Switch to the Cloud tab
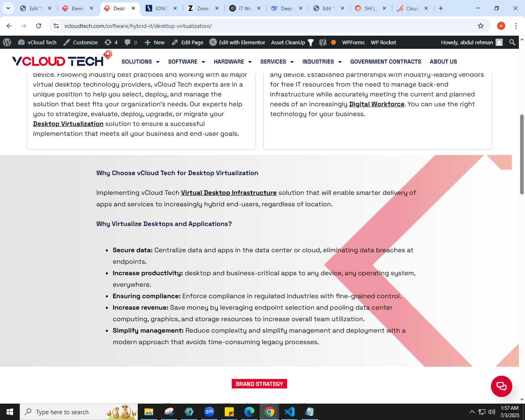 (x=412, y=8)
